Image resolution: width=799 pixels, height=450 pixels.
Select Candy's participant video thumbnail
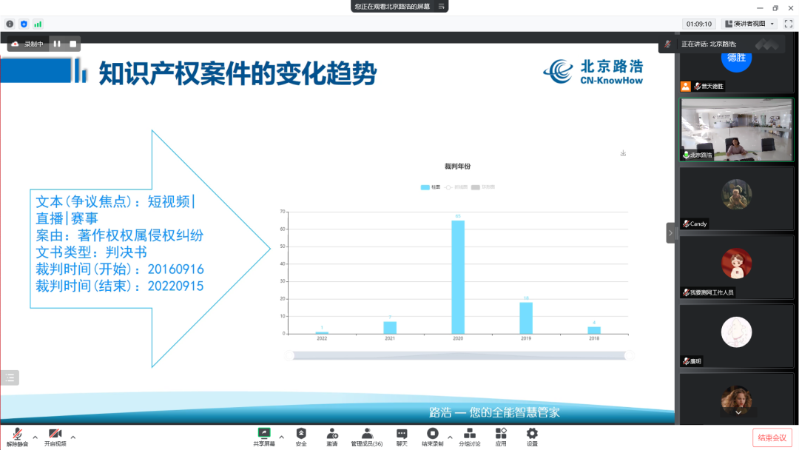[737, 200]
